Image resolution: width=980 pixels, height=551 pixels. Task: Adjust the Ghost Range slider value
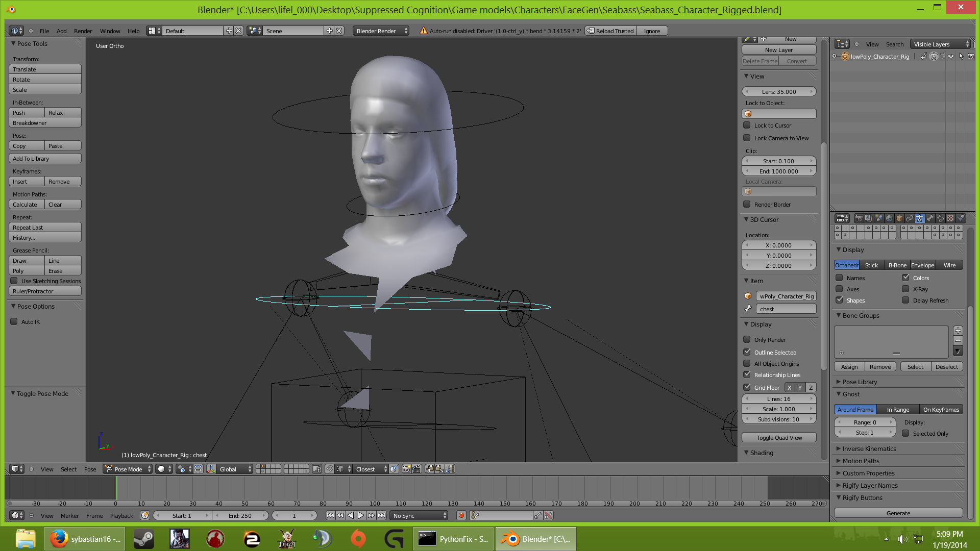tap(864, 422)
